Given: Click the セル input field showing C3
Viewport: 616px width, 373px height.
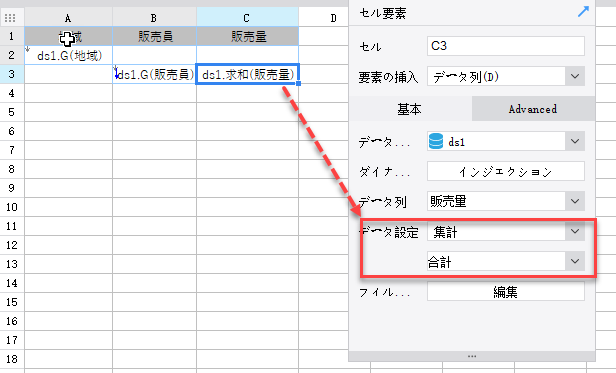Looking at the screenshot, I should pos(506,46).
